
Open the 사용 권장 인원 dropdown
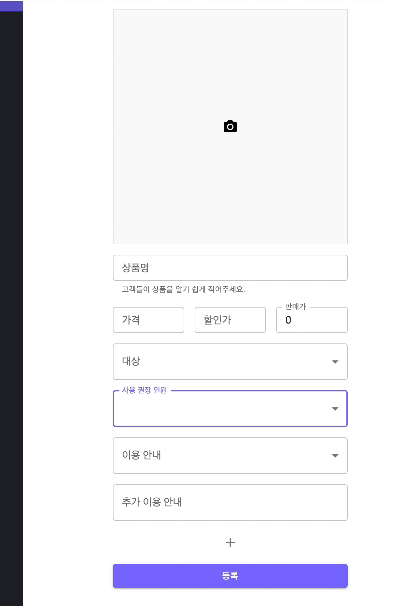coord(230,409)
